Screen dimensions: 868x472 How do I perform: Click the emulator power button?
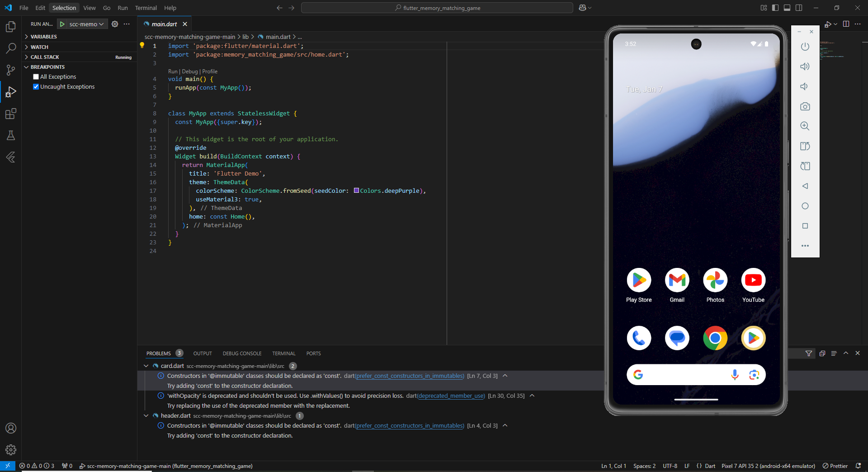[x=805, y=47]
